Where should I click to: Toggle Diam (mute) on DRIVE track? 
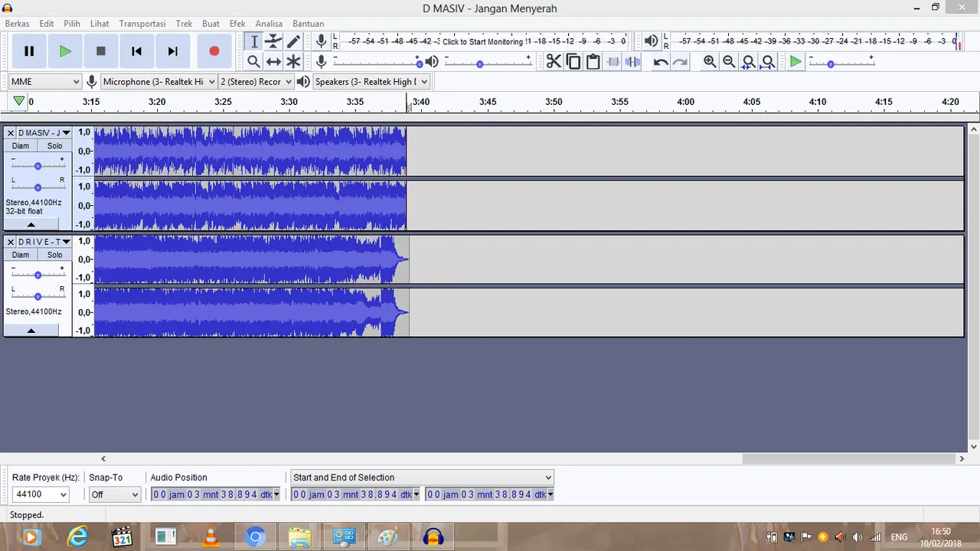pyautogui.click(x=21, y=255)
